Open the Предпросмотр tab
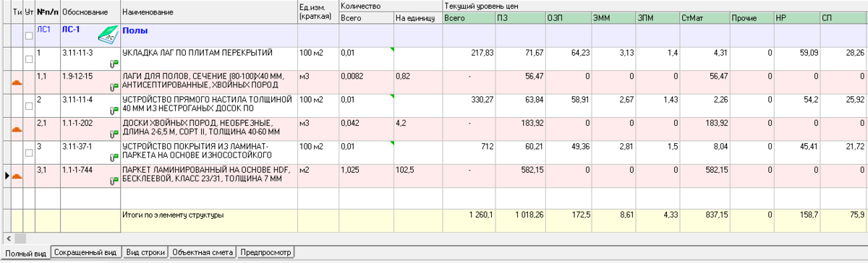 point(266,253)
